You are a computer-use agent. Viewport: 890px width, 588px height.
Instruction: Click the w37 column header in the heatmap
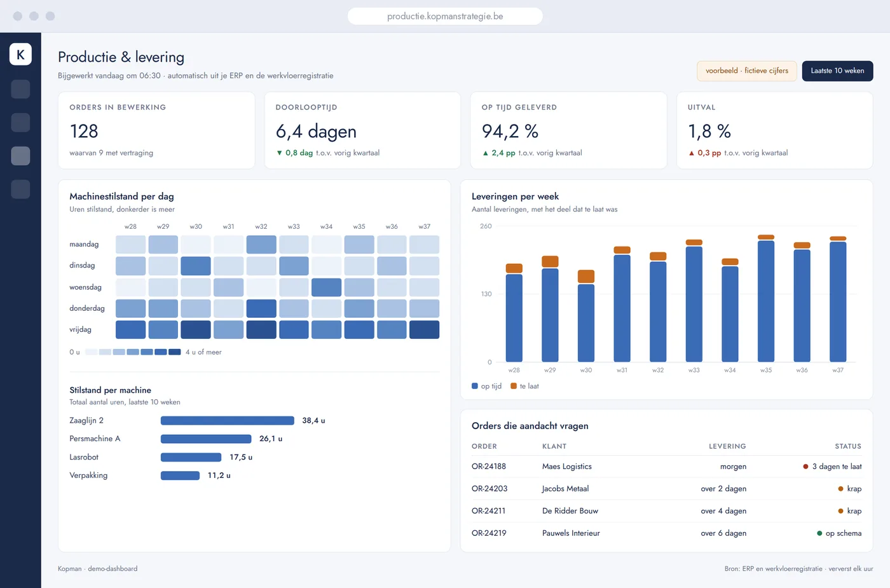click(424, 226)
